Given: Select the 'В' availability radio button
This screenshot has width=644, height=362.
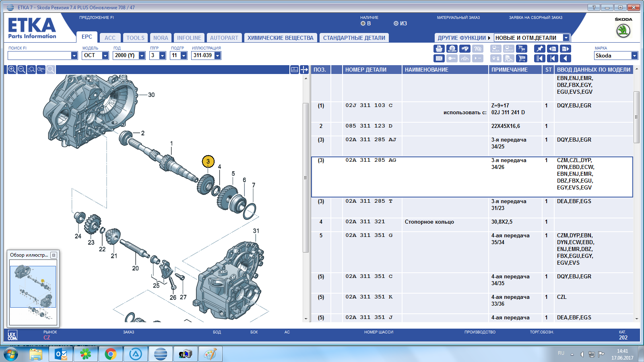Looking at the screenshot, I should 363,23.
